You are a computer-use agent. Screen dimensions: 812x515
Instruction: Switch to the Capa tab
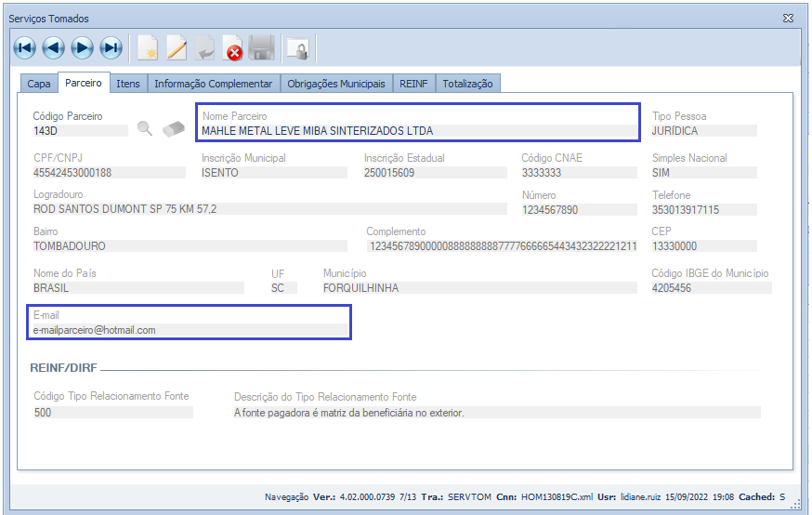(x=39, y=84)
